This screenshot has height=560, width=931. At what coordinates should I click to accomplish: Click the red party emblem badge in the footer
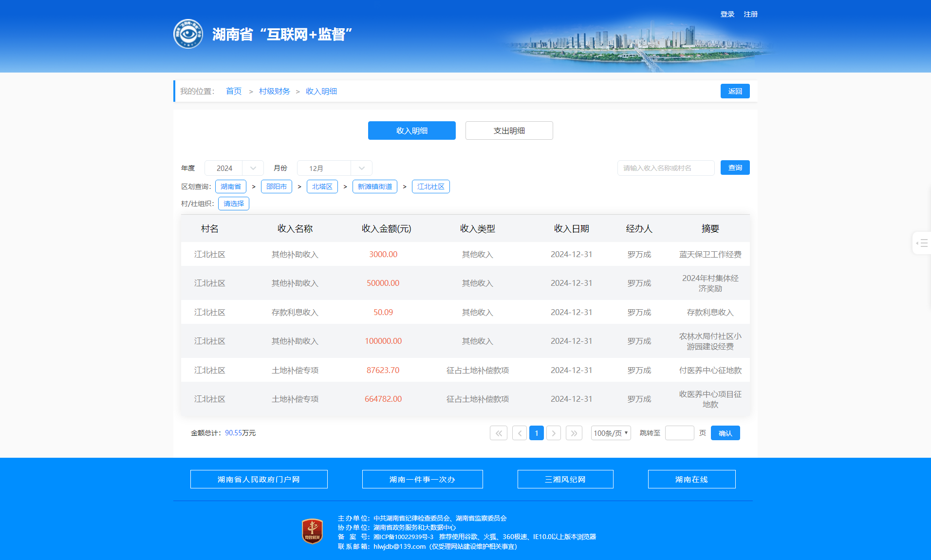pyautogui.click(x=312, y=531)
